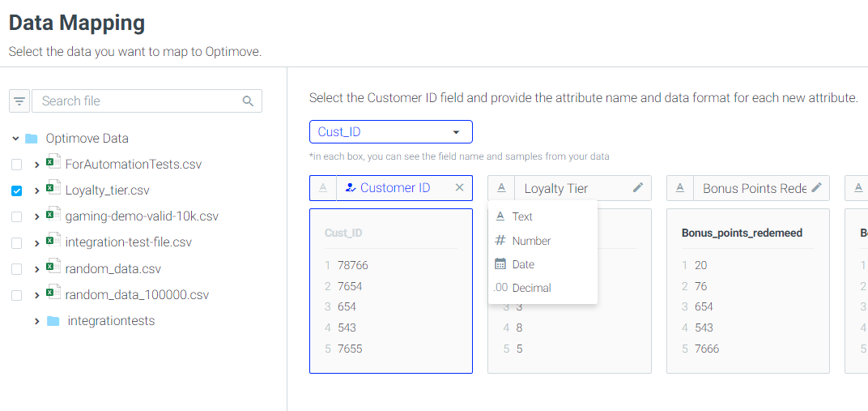The image size is (868, 411).
Task: Collapse the Optimove Data folder
Action: click(15, 138)
